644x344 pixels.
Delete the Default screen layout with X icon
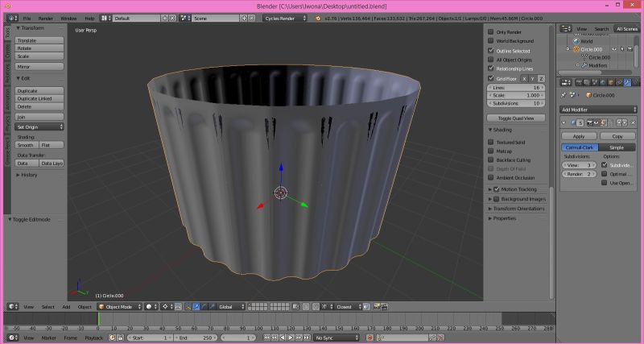click(x=172, y=18)
